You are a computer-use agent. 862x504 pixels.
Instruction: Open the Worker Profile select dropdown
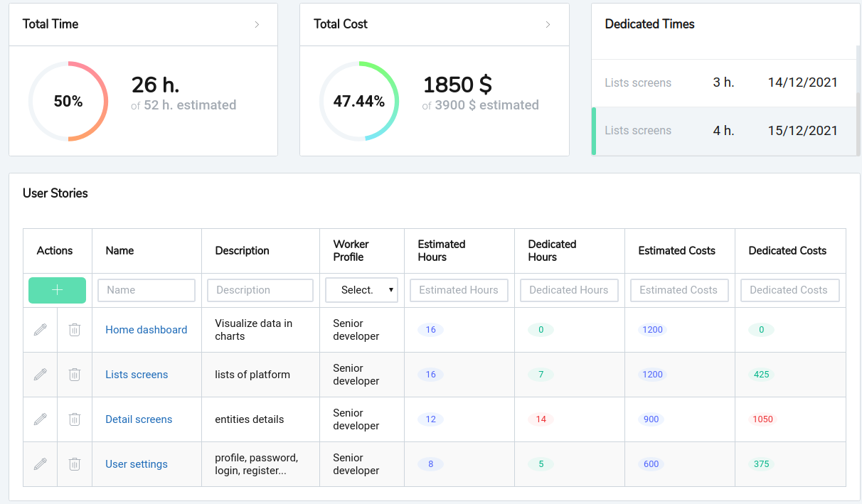(361, 290)
